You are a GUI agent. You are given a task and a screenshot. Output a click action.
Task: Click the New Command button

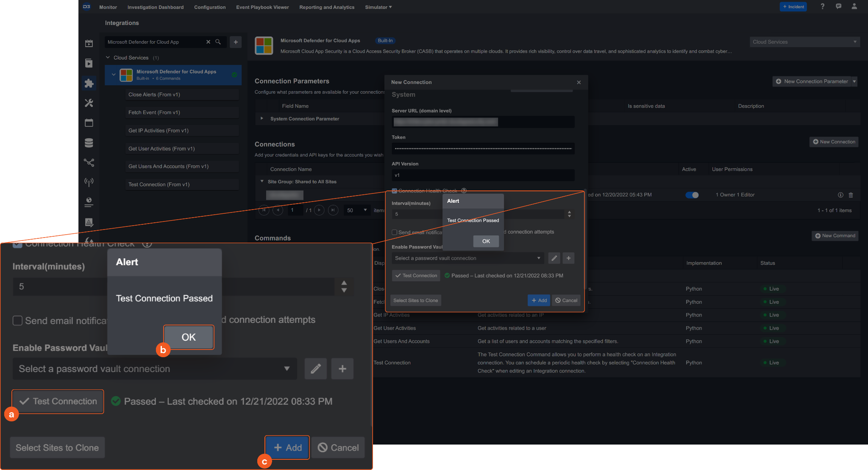pos(835,236)
